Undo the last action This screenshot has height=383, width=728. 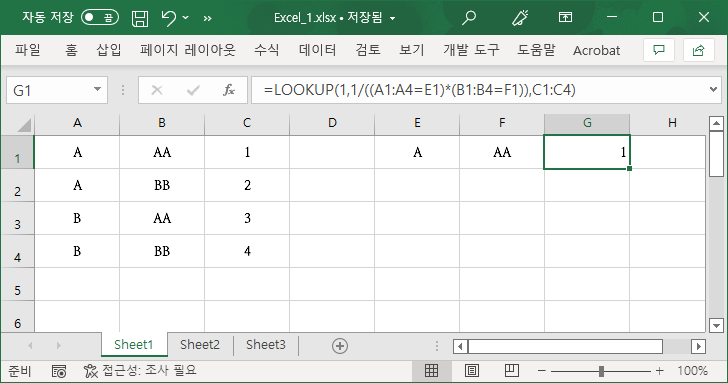point(169,18)
